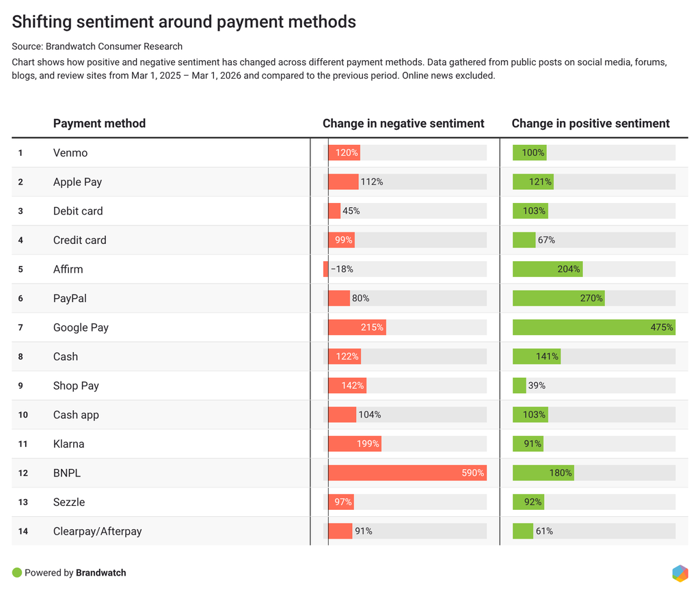Click the red BNPL 590% bar
This screenshot has width=700, height=594.
pyautogui.click(x=407, y=473)
